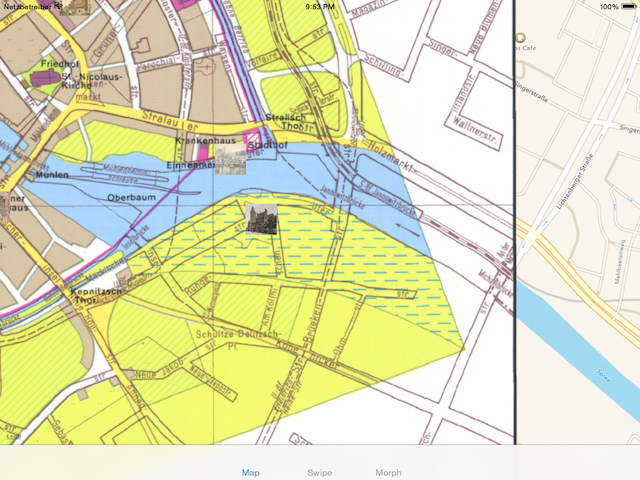The image size is (640, 480).
Task: Switch to the Swipe tab
Action: coord(320,473)
